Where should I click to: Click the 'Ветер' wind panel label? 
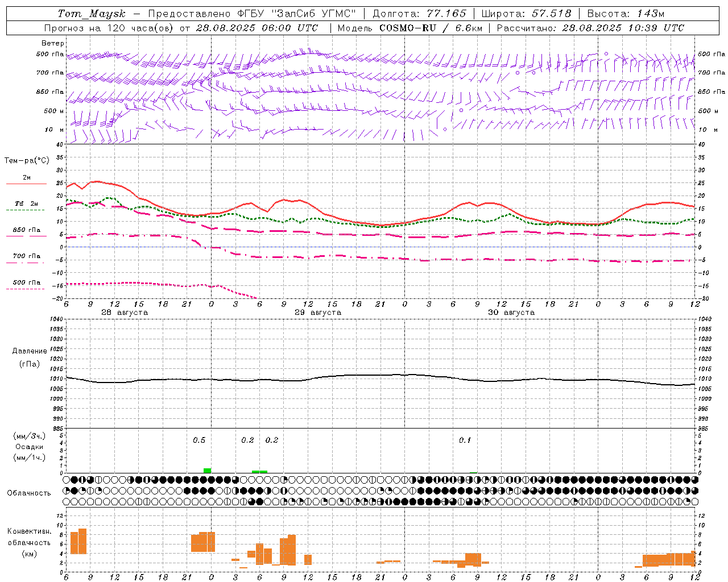[53, 43]
